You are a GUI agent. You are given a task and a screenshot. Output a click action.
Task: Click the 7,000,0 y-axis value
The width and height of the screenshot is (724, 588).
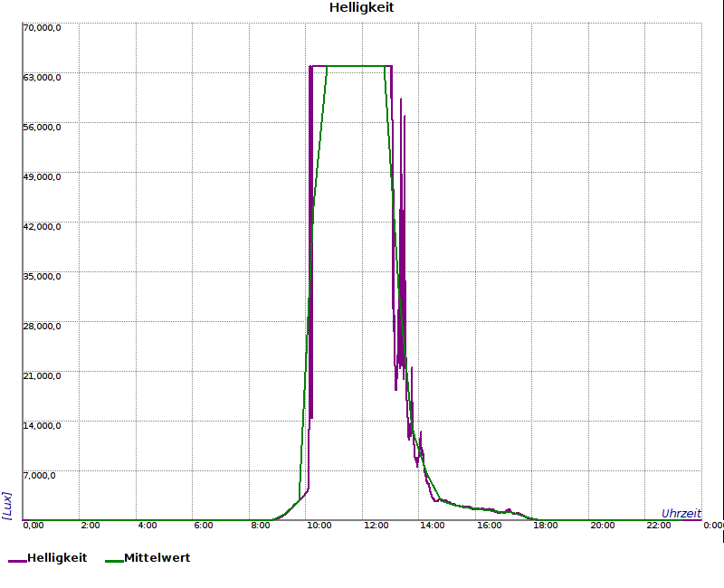coord(39,476)
